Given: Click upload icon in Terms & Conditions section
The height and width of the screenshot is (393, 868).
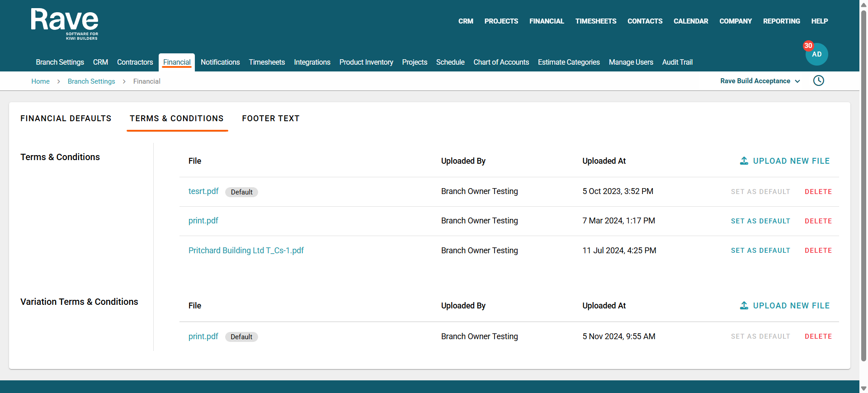Looking at the screenshot, I should coord(744,161).
